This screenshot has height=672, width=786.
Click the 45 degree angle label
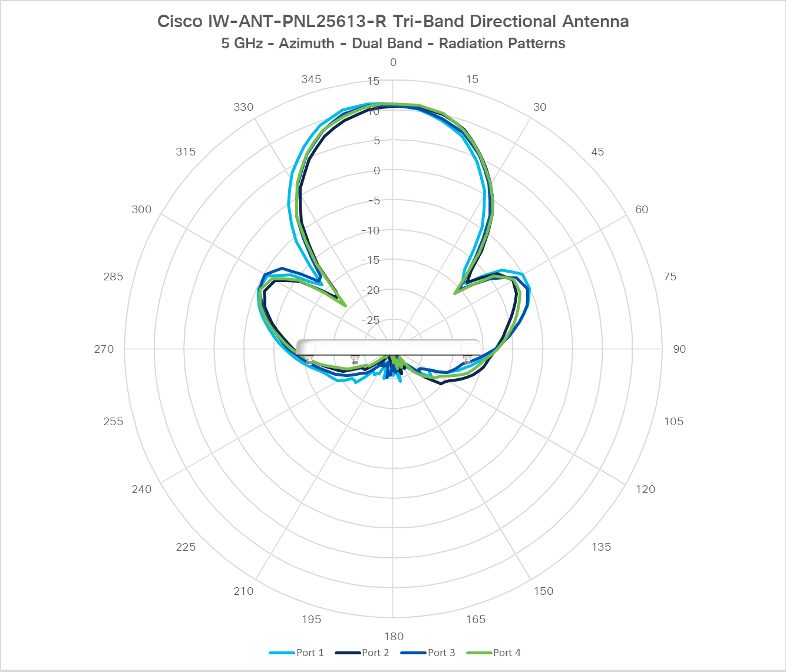(x=597, y=152)
